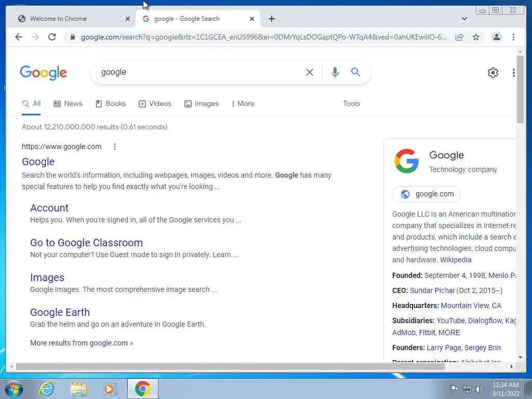Viewport: 532px width, 399px height.
Task: Switch to the Welcome to Chrome tab
Action: pyautogui.click(x=74, y=19)
